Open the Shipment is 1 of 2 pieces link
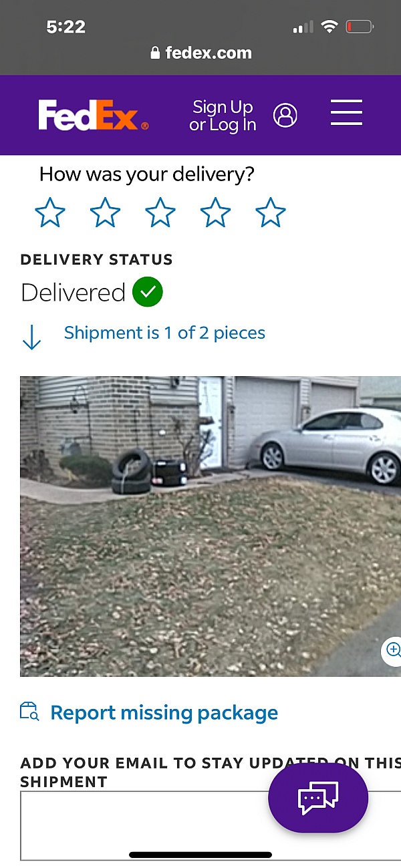401x868 pixels. point(164,333)
